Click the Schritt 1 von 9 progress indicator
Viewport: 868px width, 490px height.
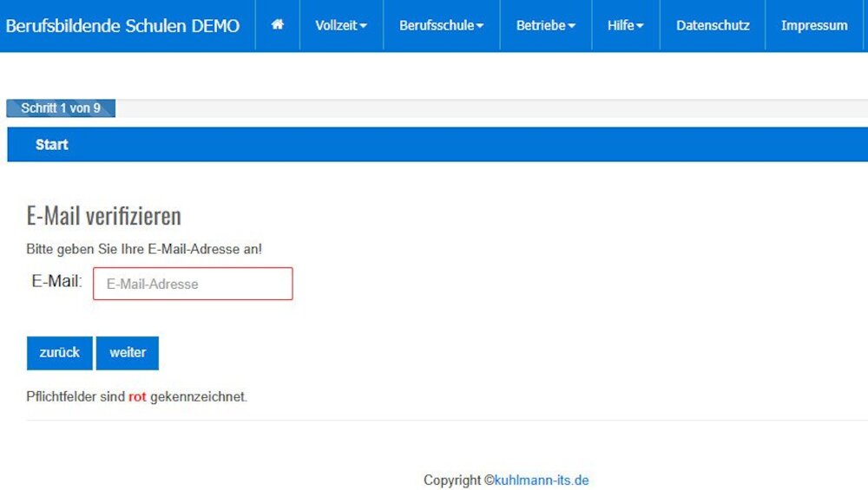pos(61,108)
